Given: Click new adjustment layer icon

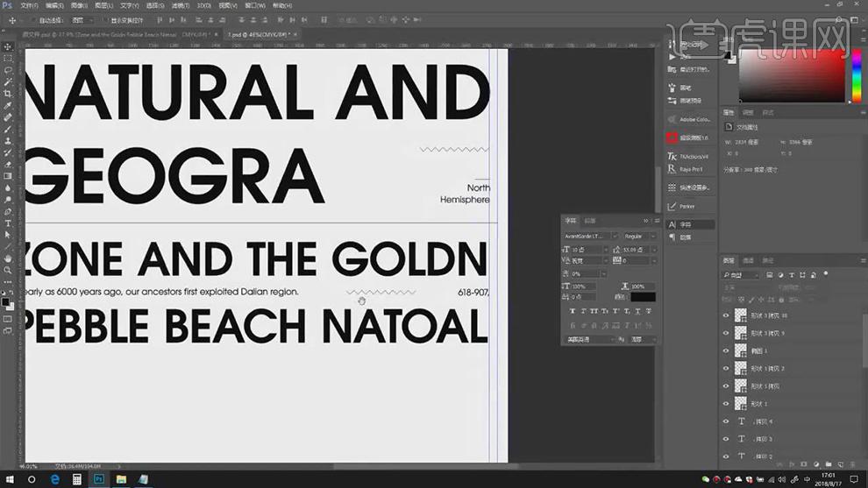Looking at the screenshot, I should (816, 464).
